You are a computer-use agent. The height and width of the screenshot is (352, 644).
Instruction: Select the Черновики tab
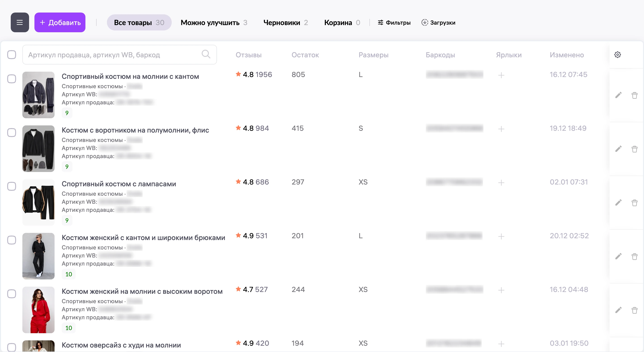point(286,23)
